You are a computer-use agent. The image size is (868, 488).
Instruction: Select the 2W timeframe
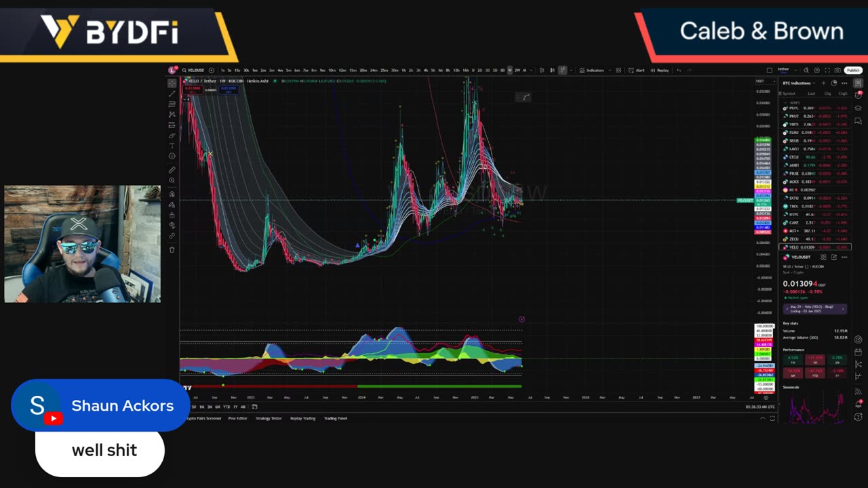(x=517, y=70)
